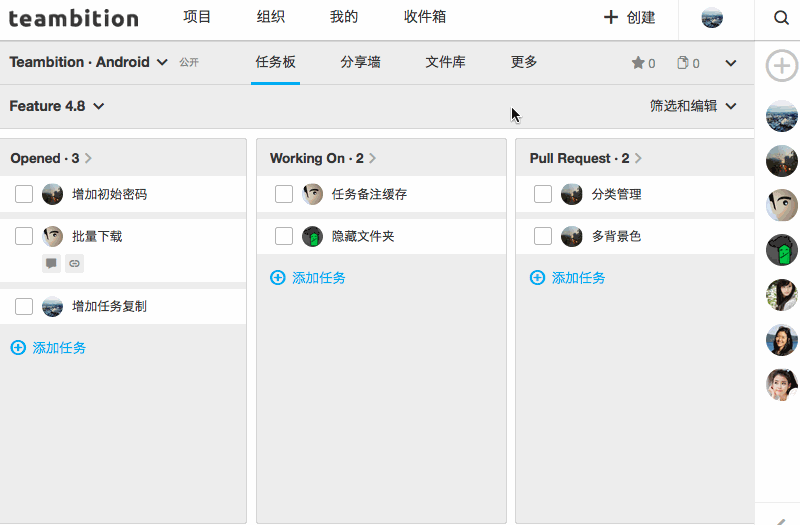The height and width of the screenshot is (525, 800).
Task: Open the user profile avatar in top bar
Action: tap(712, 18)
